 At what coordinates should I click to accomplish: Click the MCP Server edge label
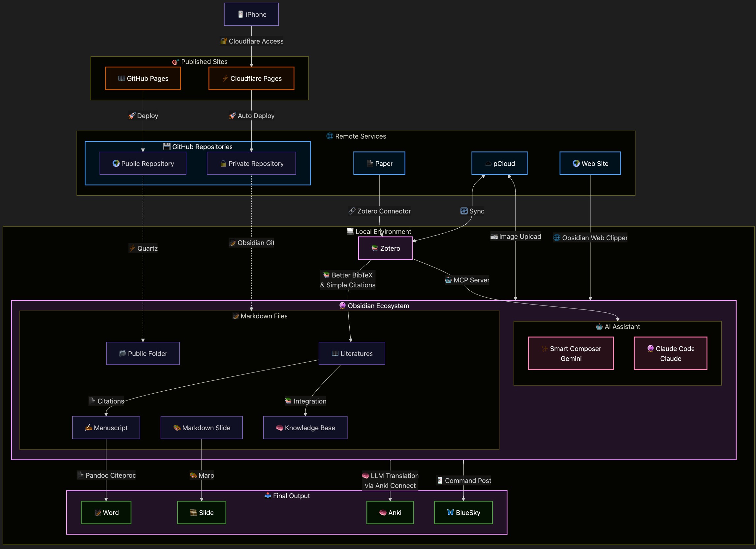point(467,280)
